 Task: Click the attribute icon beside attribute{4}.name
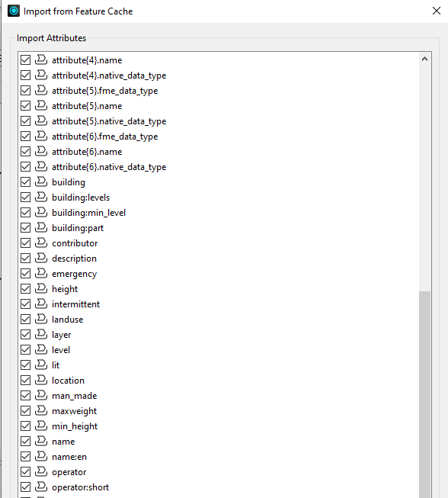[x=41, y=59]
